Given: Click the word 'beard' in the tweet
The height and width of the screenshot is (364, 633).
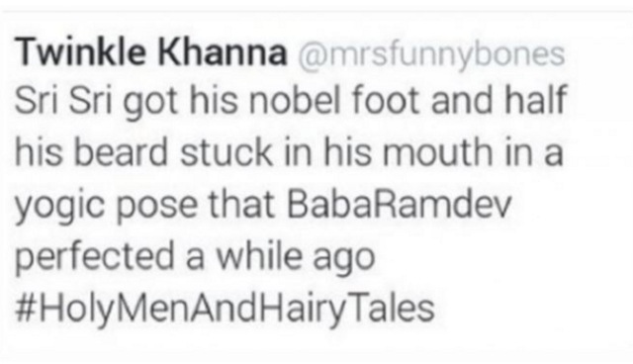Looking at the screenshot, I should click(x=121, y=151).
